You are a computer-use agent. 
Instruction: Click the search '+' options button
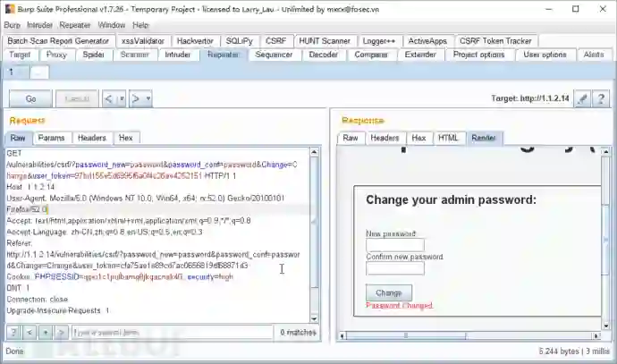[46, 333]
